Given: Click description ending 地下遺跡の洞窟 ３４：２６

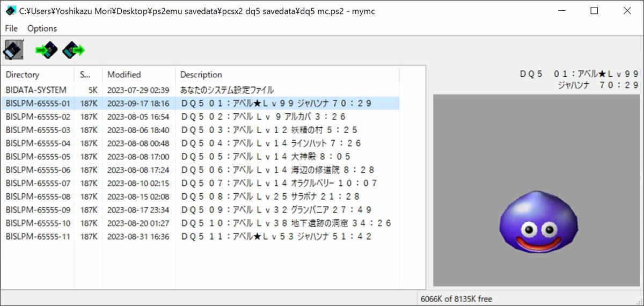Looking at the screenshot, I should (x=286, y=223).
